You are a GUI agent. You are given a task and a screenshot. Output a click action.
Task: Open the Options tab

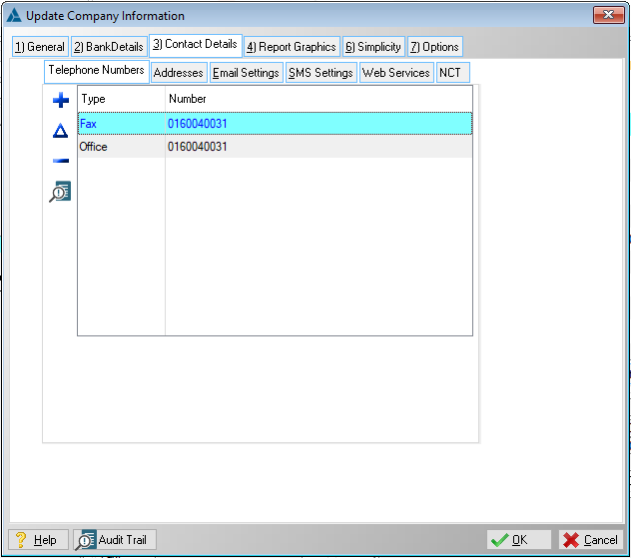tap(434, 47)
